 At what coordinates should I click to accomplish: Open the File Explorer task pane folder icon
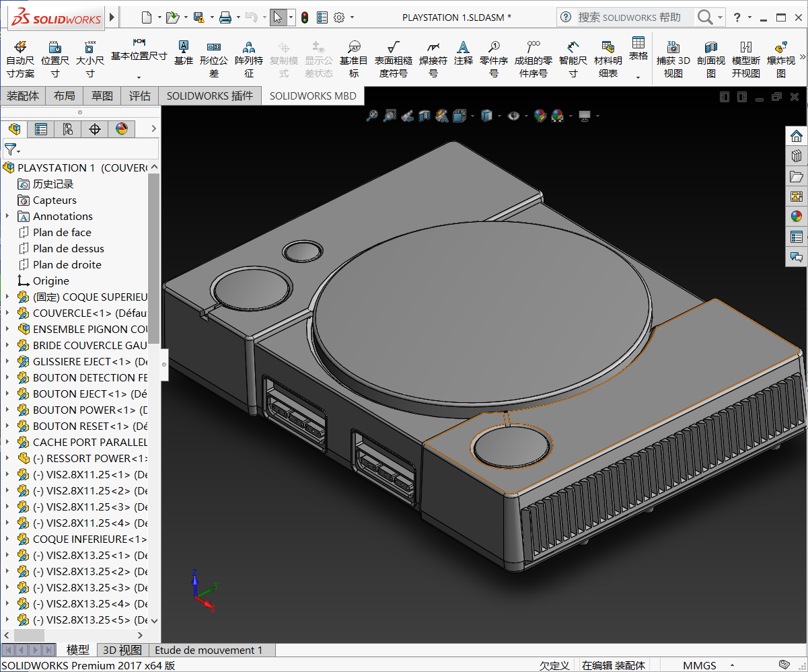pos(797,176)
